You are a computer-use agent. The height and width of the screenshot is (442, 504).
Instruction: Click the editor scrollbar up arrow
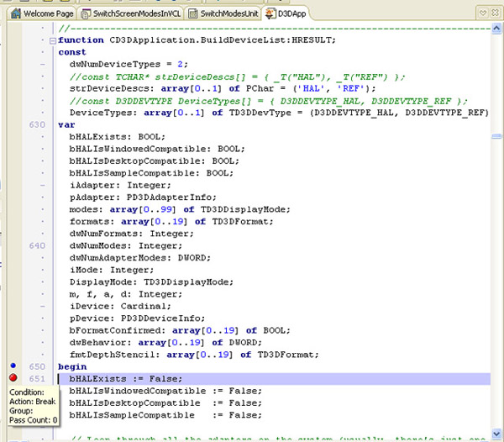click(496, 29)
